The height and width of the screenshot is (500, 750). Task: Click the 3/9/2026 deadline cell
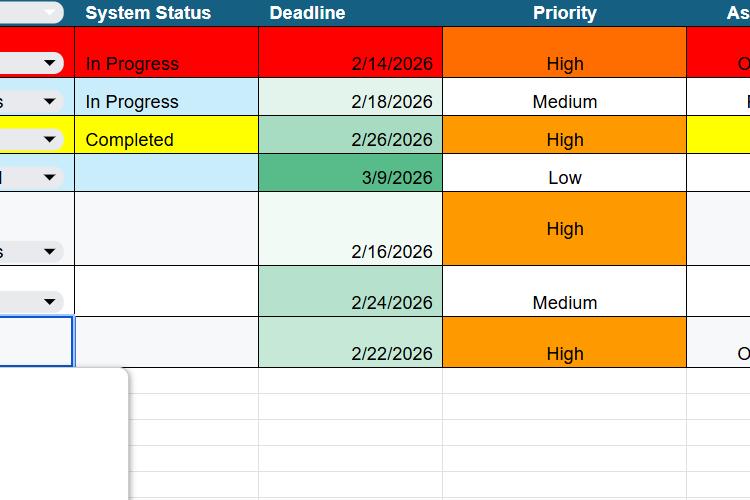351,173
